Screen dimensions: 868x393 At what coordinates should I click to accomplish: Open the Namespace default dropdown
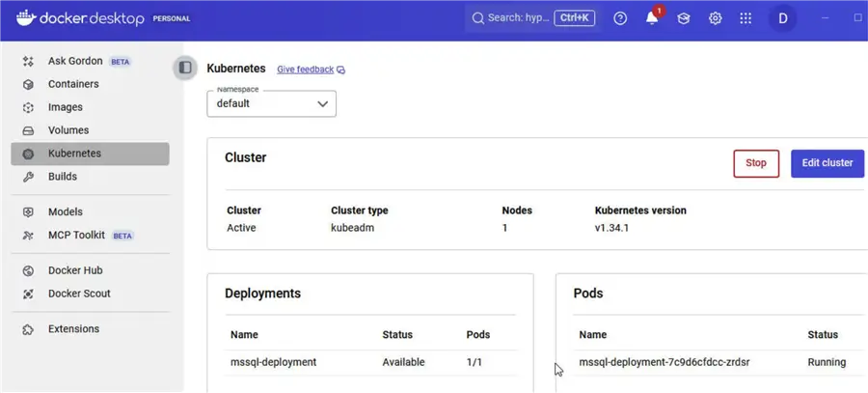click(x=271, y=103)
